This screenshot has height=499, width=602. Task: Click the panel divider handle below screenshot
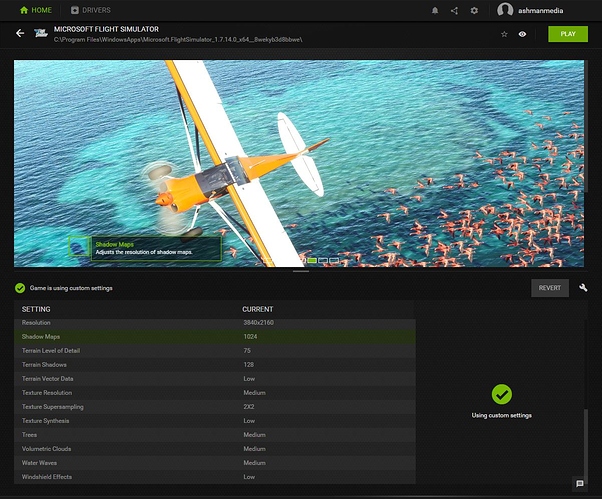(301, 271)
